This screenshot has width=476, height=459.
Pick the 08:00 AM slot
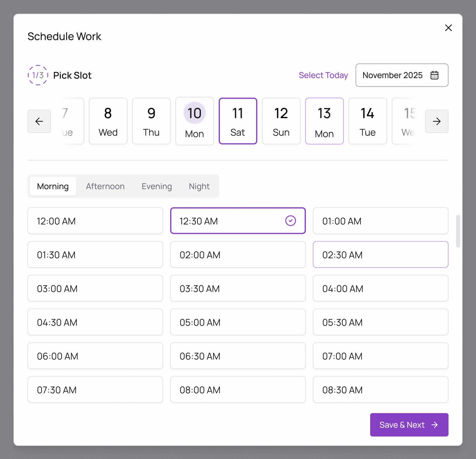pos(238,390)
